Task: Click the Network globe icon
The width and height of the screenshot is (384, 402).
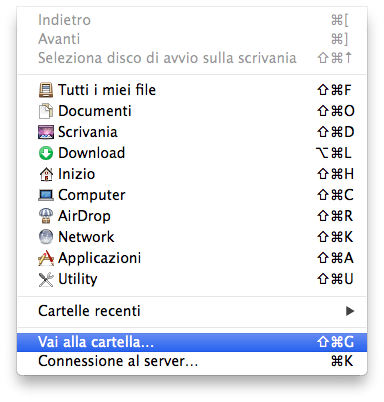Action: pyautogui.click(x=46, y=237)
